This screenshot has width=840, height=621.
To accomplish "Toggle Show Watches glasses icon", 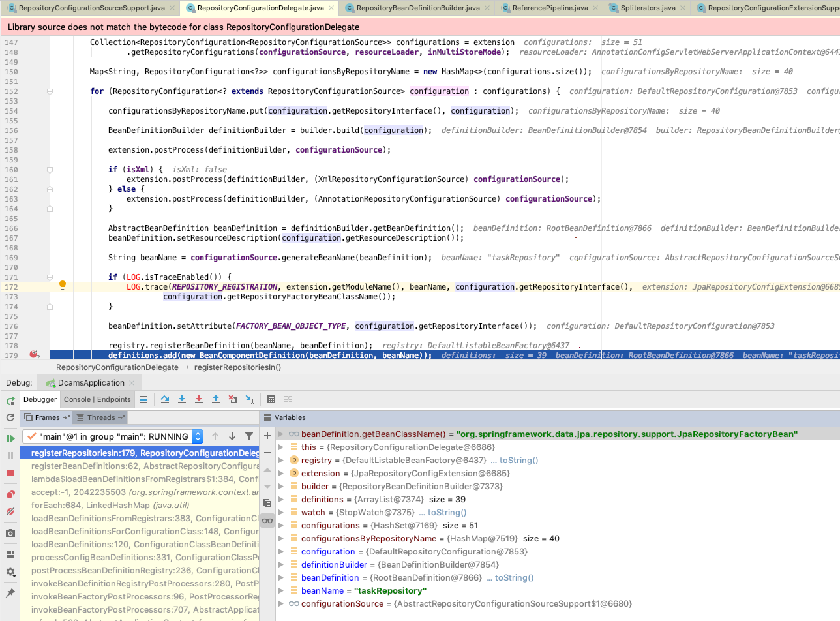I will [x=267, y=521].
